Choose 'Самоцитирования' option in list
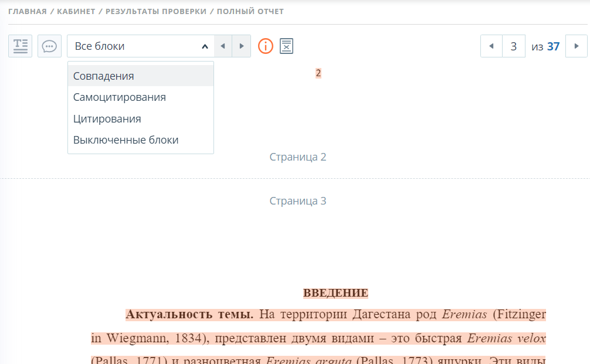 coord(120,97)
